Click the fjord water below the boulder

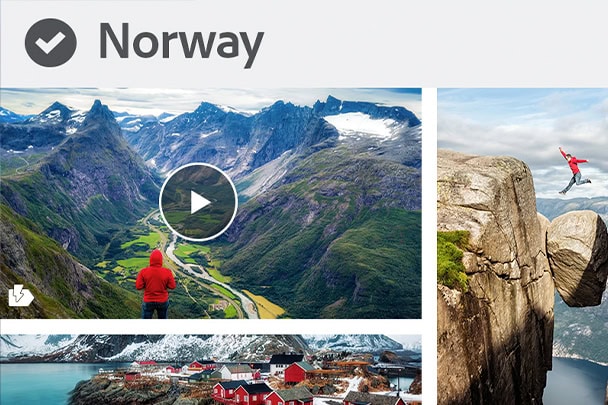[x=578, y=382]
